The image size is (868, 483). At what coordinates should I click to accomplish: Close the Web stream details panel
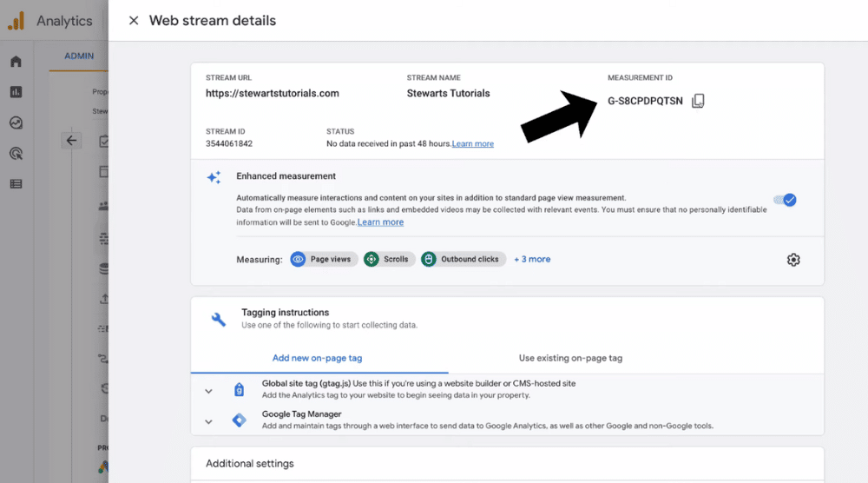[134, 21]
